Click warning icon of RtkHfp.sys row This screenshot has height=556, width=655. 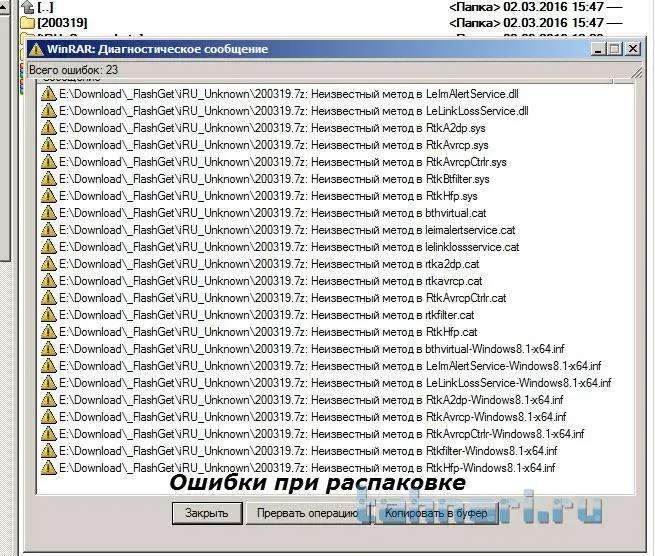48,196
